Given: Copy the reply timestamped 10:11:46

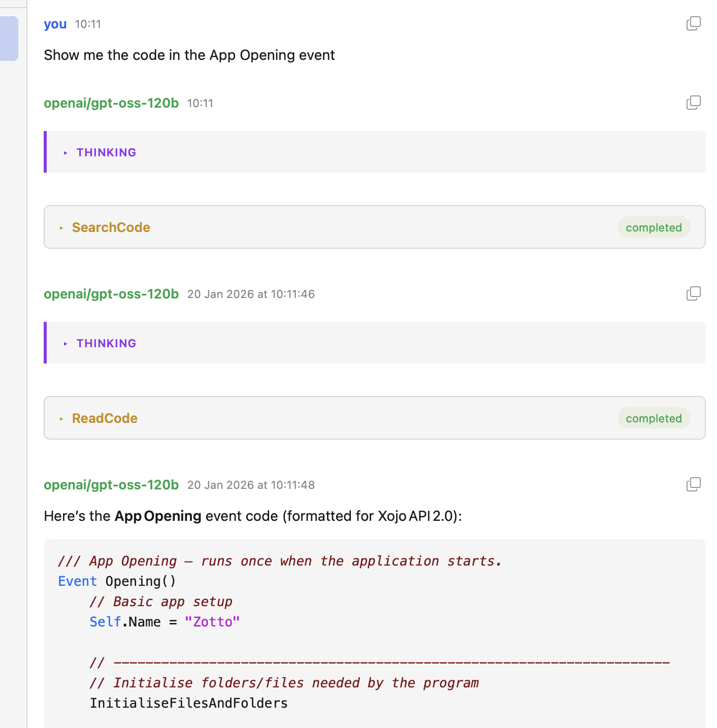Looking at the screenshot, I should point(693,293).
